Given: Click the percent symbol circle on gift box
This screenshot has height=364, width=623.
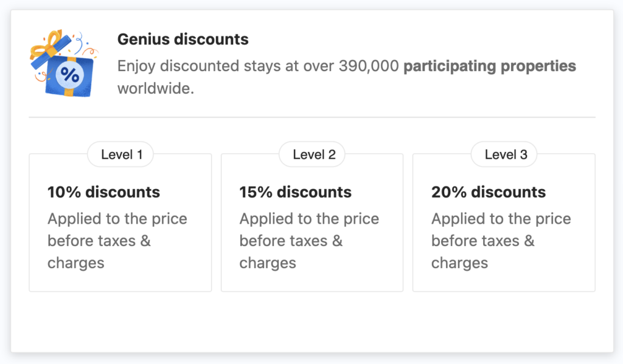Looking at the screenshot, I should click(x=70, y=75).
